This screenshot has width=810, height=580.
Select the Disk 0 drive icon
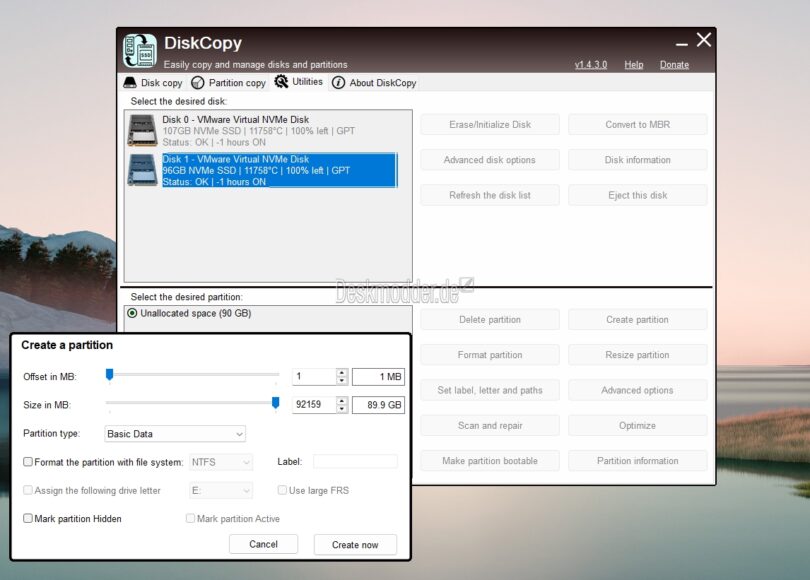click(143, 129)
